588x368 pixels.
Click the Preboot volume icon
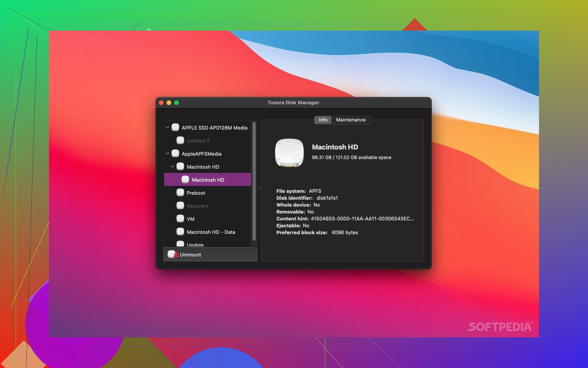pos(180,192)
